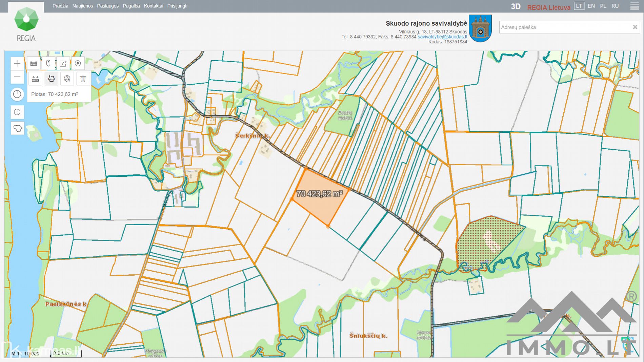Click the Adresų paieška search field
Image resolution: width=644 pixels, height=362 pixels.
pos(564,27)
